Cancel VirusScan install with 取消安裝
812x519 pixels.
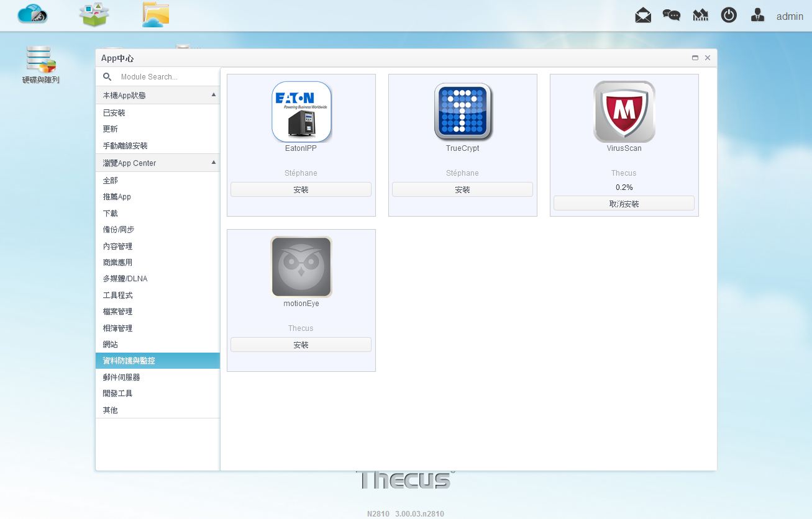click(624, 204)
